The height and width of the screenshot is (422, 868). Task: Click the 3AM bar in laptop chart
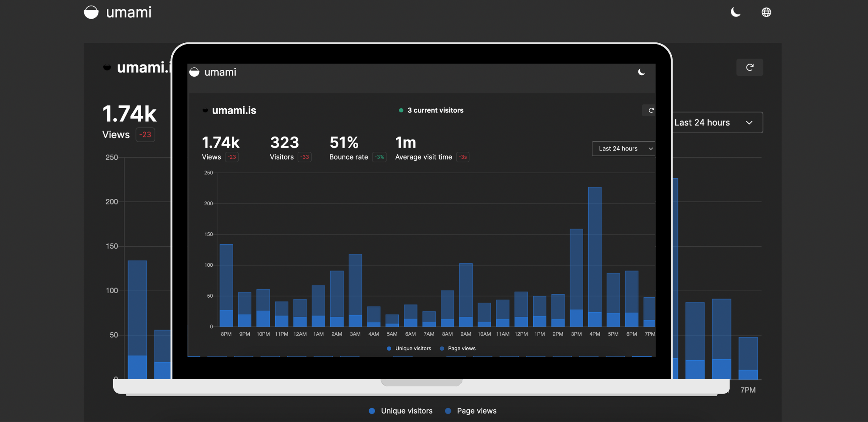pos(355,291)
